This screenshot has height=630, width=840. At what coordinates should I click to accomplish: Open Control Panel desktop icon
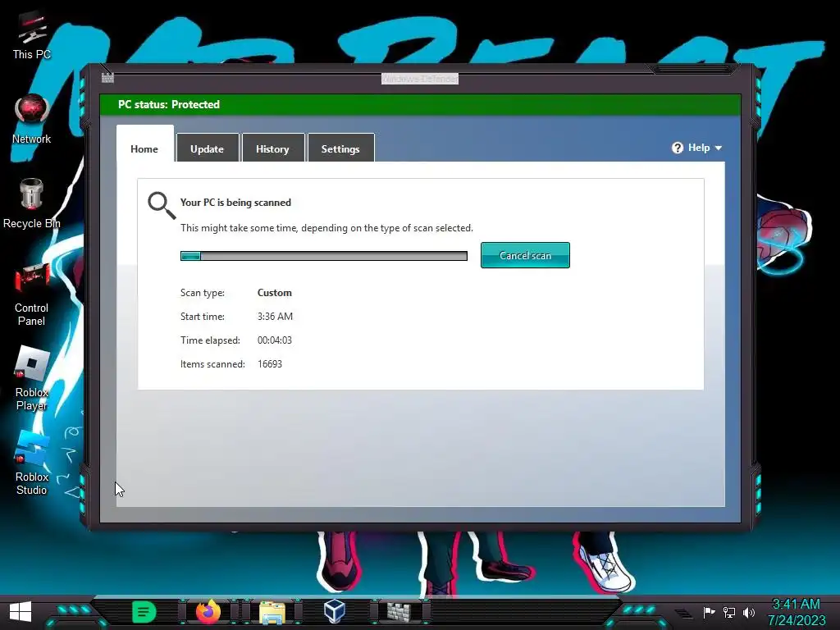click(x=31, y=294)
